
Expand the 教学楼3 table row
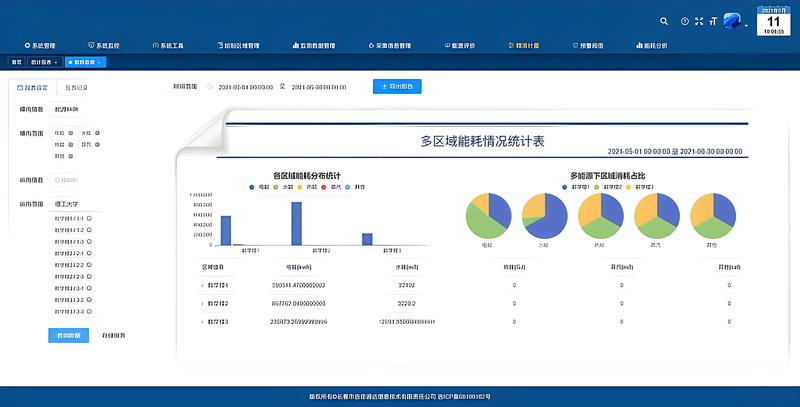point(202,322)
